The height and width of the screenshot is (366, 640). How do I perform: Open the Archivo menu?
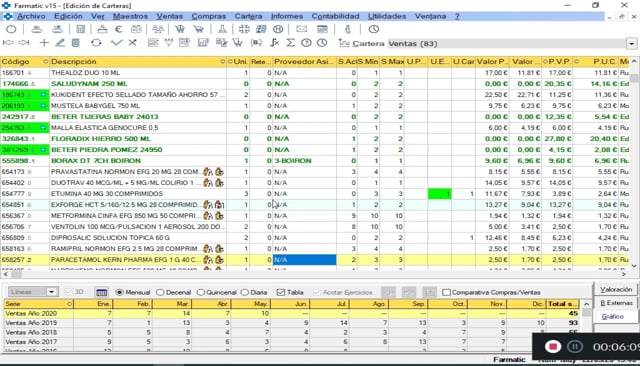[x=31, y=16]
